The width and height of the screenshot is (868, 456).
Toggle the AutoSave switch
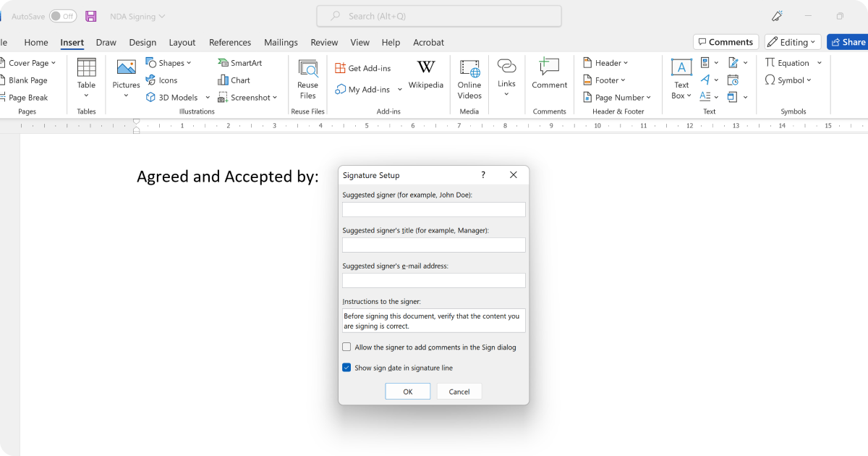(x=63, y=16)
